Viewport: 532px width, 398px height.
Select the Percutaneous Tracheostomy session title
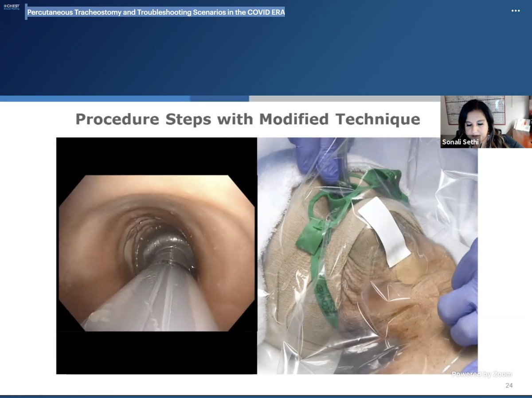tap(156, 12)
